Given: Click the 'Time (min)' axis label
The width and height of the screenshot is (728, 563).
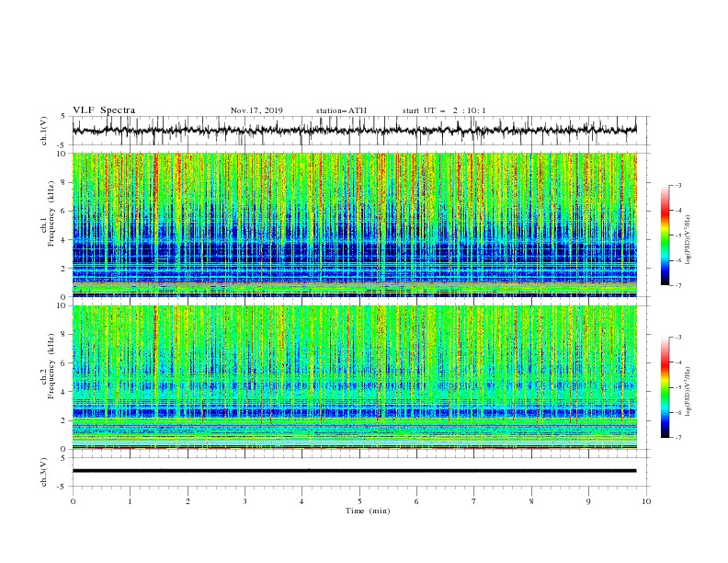Looking at the screenshot, I should (368, 511).
